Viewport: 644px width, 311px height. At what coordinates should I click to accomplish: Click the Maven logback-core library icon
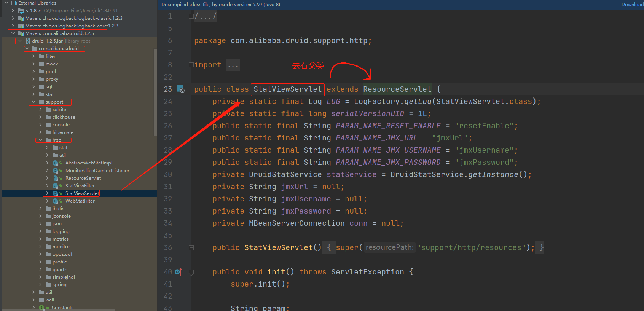point(21,26)
